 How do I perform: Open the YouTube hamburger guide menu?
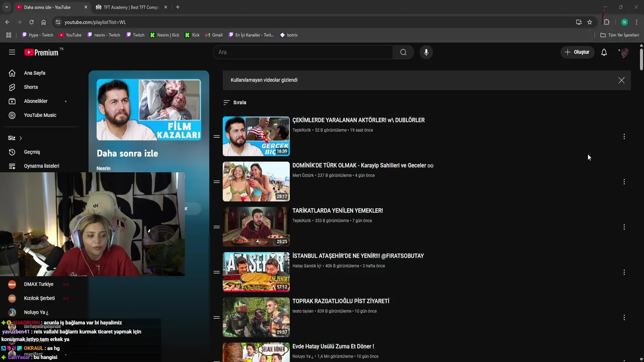(12, 52)
